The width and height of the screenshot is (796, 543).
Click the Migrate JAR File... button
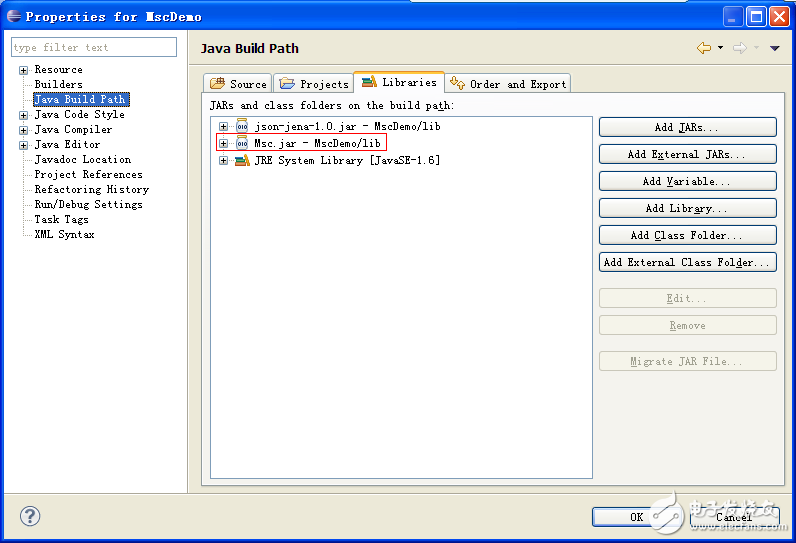[x=687, y=361]
